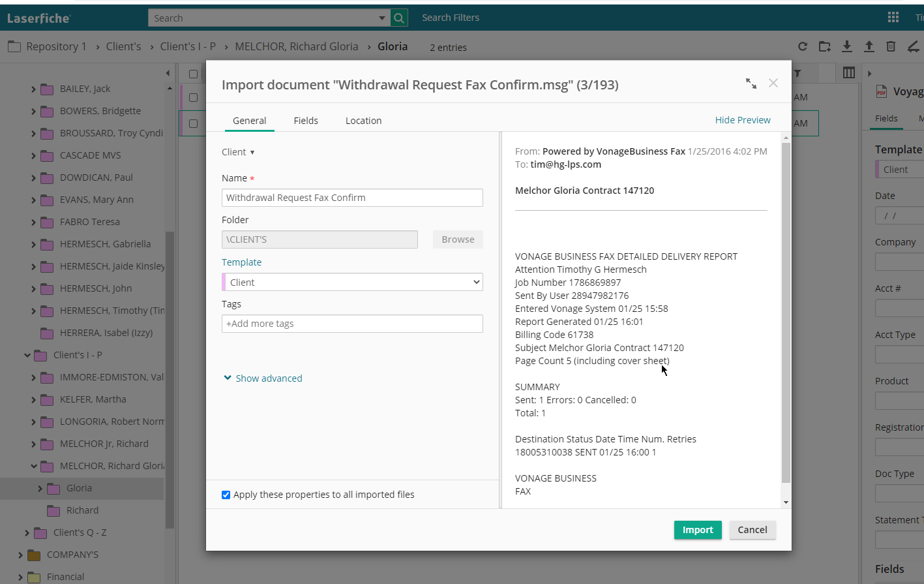Click the green search magnifier button

coord(399,18)
